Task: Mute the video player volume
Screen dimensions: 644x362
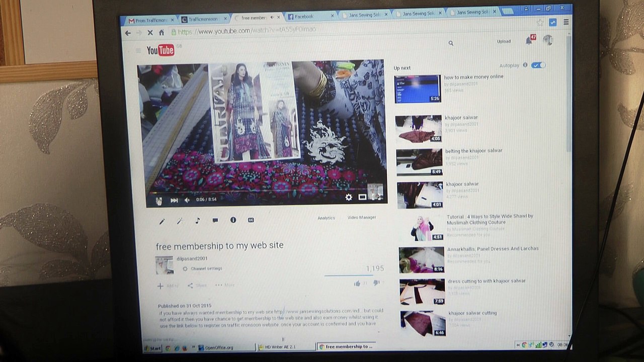Action: (x=187, y=200)
